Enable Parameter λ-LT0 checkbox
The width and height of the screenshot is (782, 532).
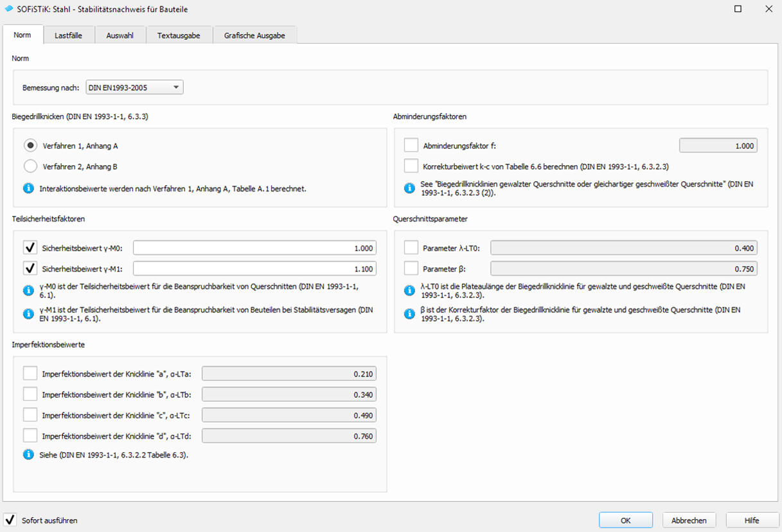(x=411, y=248)
